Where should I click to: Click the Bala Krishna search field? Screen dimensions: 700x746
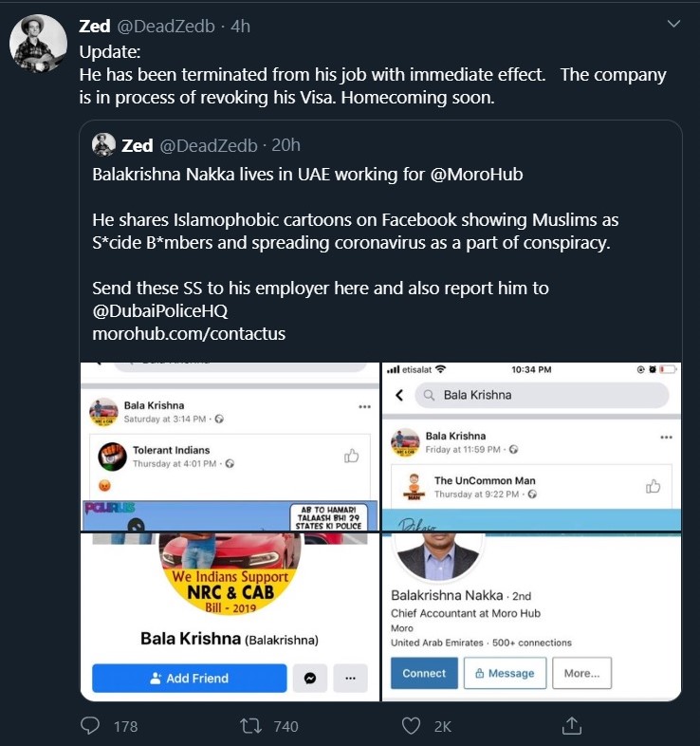(x=545, y=395)
